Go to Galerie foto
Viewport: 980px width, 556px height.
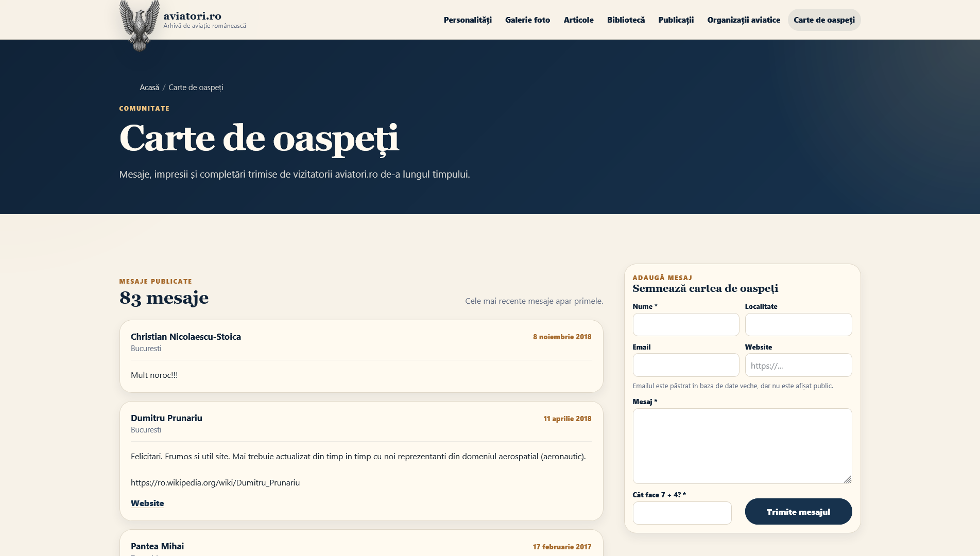tap(527, 20)
